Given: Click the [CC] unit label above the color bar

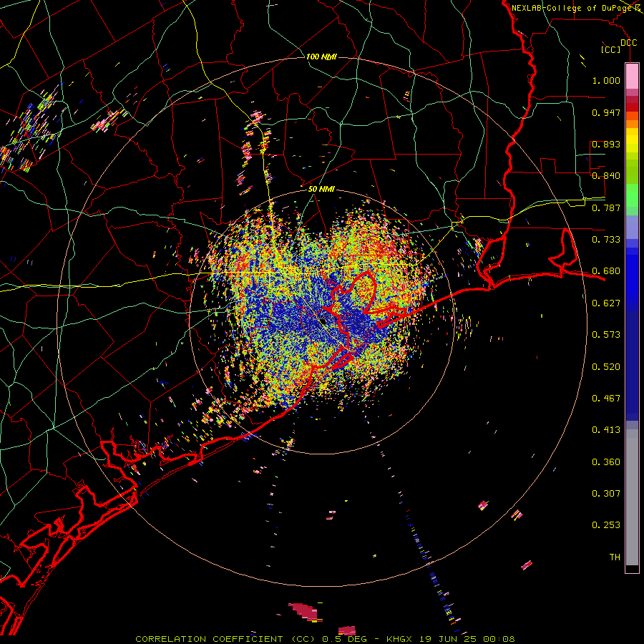Looking at the screenshot, I should pyautogui.click(x=610, y=49).
